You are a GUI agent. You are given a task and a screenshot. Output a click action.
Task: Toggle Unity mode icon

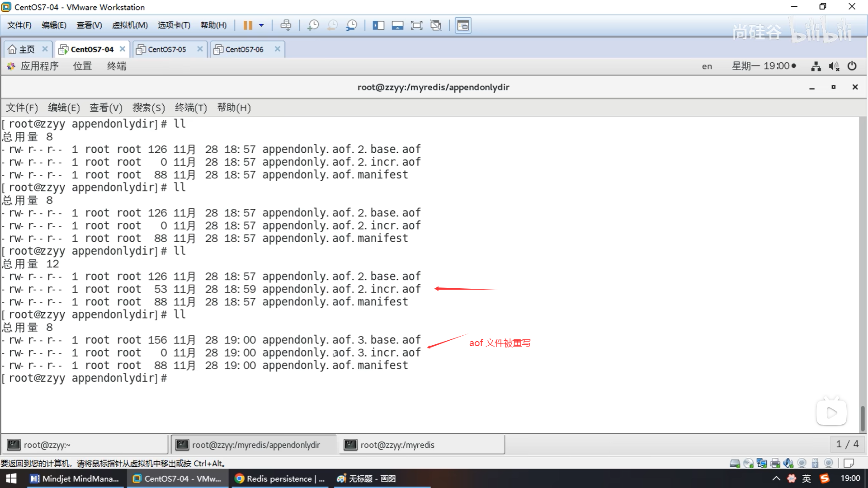(x=436, y=25)
